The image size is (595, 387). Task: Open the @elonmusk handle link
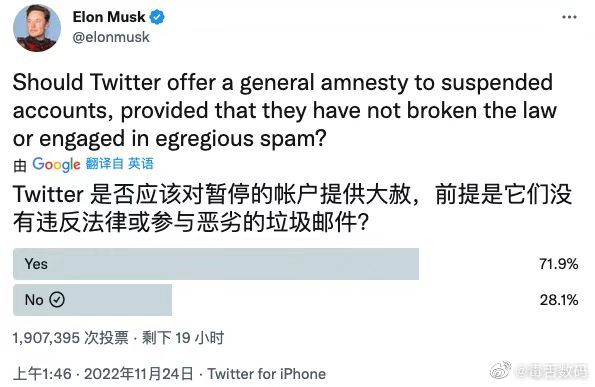(111, 37)
